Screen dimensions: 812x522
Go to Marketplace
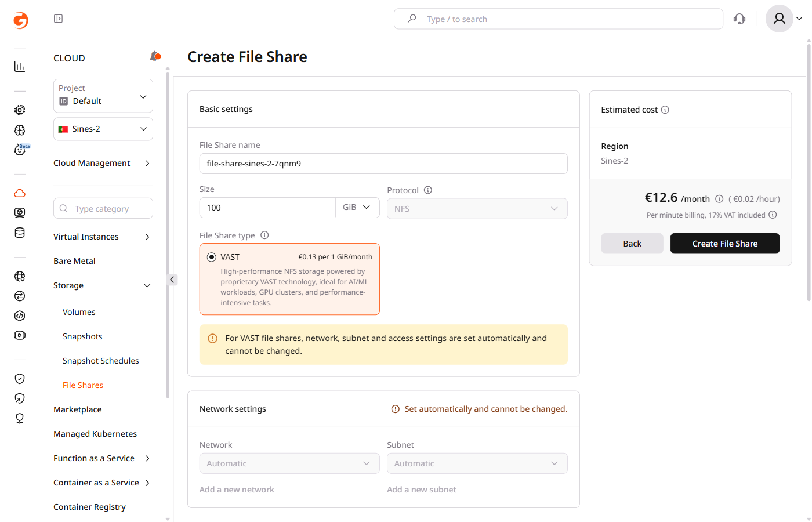click(78, 409)
